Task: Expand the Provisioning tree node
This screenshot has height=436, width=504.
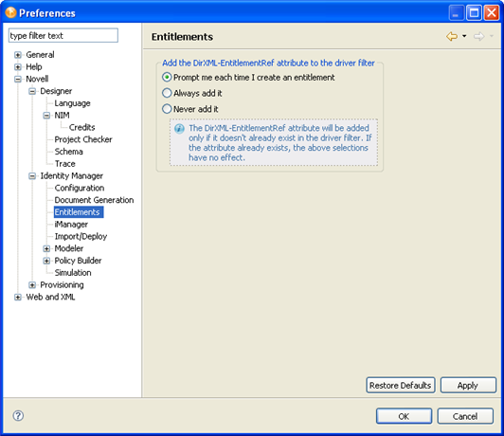Action: coord(32,285)
